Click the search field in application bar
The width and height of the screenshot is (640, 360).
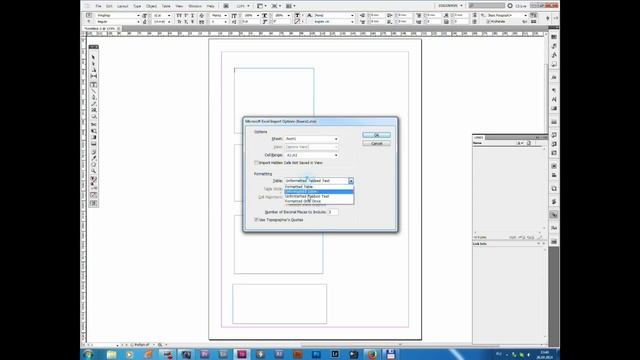(x=487, y=6)
